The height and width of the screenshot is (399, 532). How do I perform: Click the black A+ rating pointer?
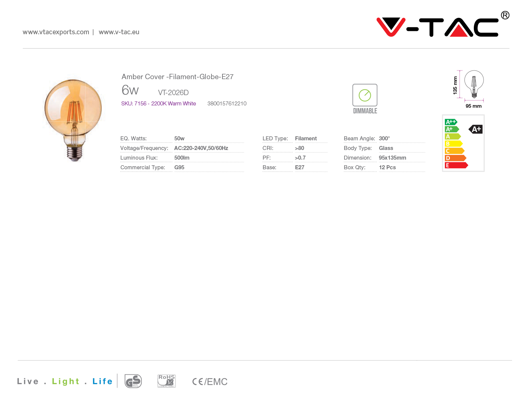tap(476, 129)
